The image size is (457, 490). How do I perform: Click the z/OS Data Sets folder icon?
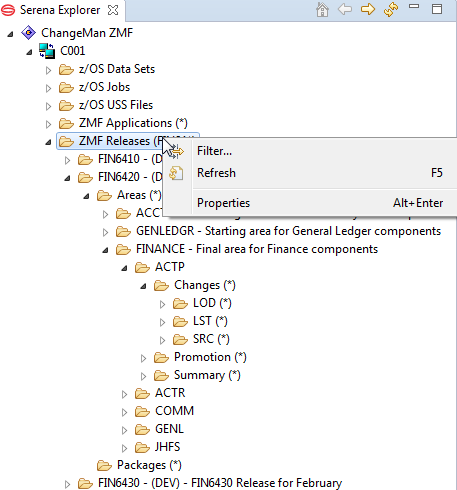click(x=66, y=69)
